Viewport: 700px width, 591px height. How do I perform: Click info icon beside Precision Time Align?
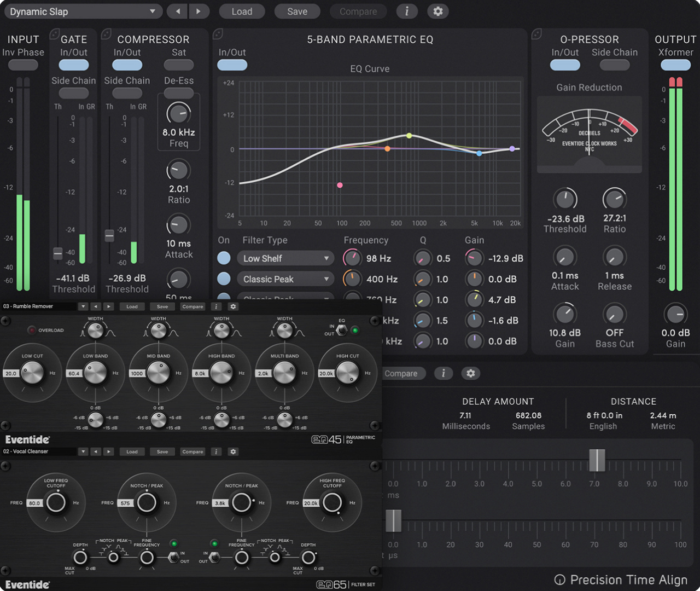[x=559, y=580]
